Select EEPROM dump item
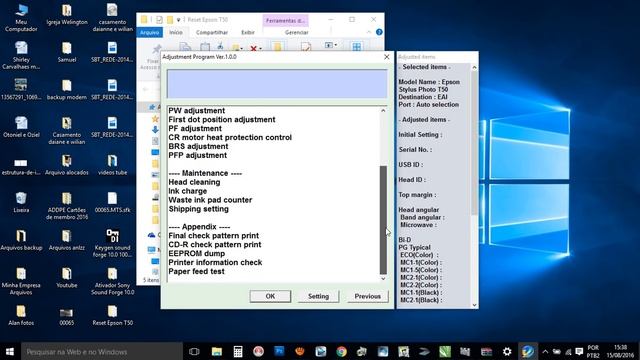This screenshot has width=640, height=360. 197,253
